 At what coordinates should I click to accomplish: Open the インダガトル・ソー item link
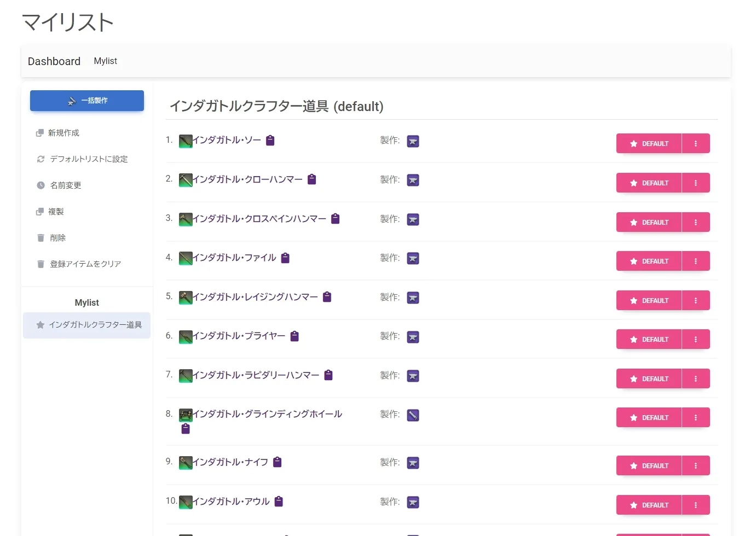[227, 141]
